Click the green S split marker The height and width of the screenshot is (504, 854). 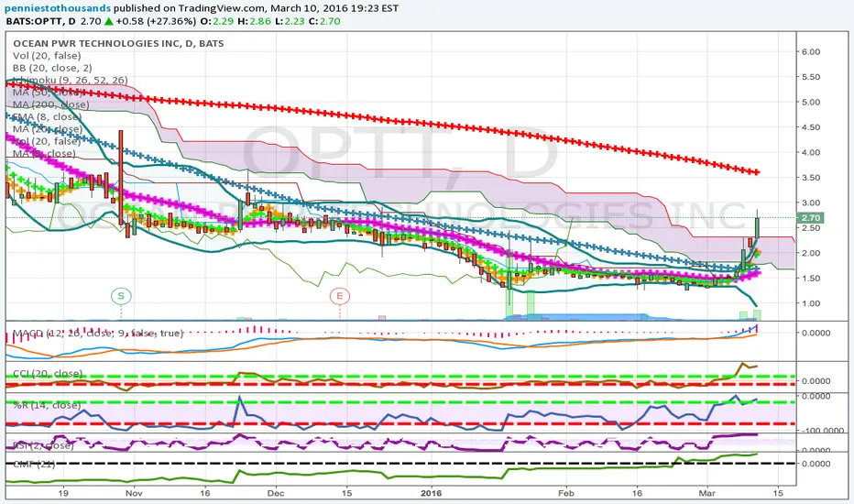point(121,296)
